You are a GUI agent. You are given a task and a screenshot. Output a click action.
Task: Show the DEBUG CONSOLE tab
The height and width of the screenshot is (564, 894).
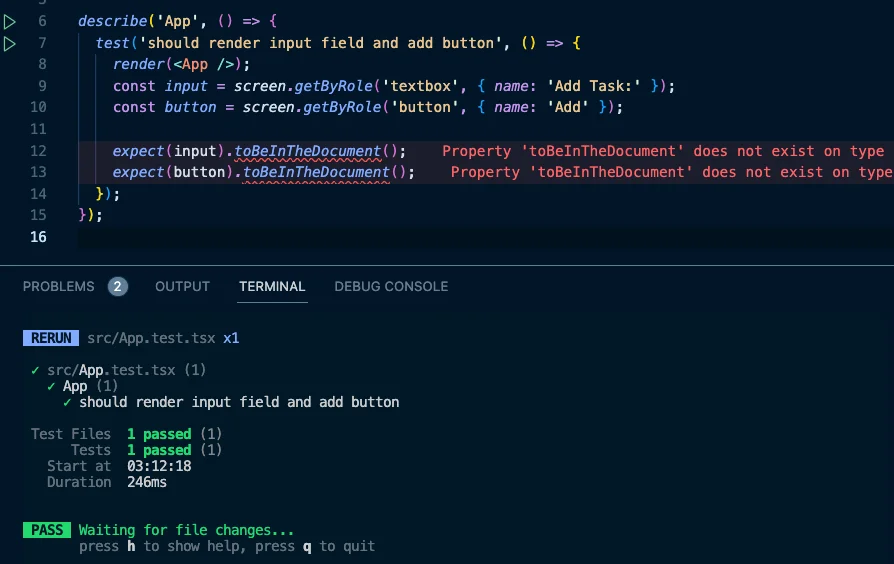(x=391, y=286)
